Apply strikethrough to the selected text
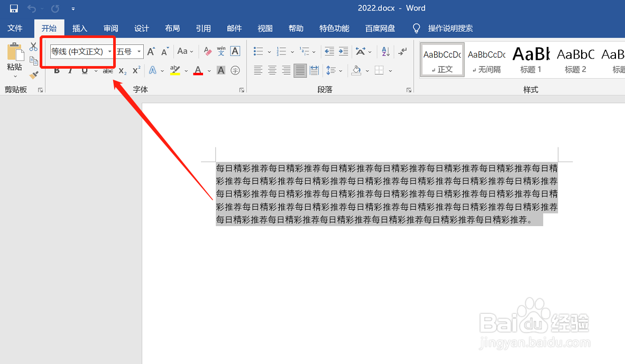 coord(107,71)
